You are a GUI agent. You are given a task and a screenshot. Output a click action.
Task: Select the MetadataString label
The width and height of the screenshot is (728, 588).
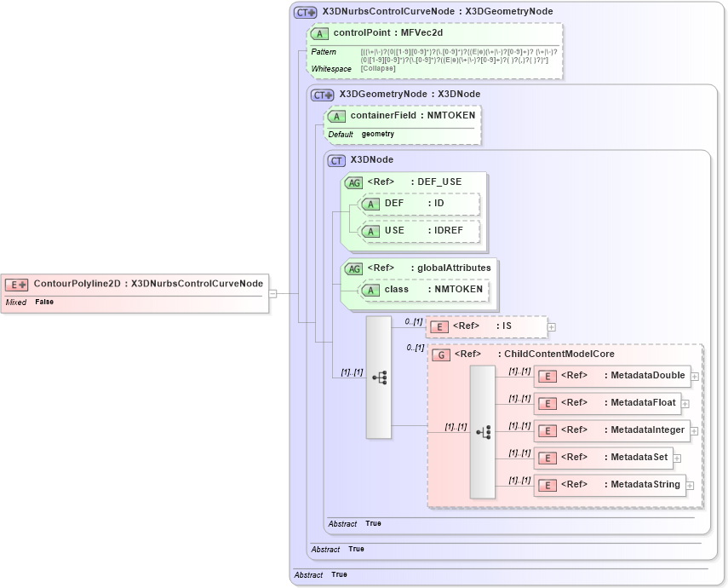pyautogui.click(x=620, y=484)
